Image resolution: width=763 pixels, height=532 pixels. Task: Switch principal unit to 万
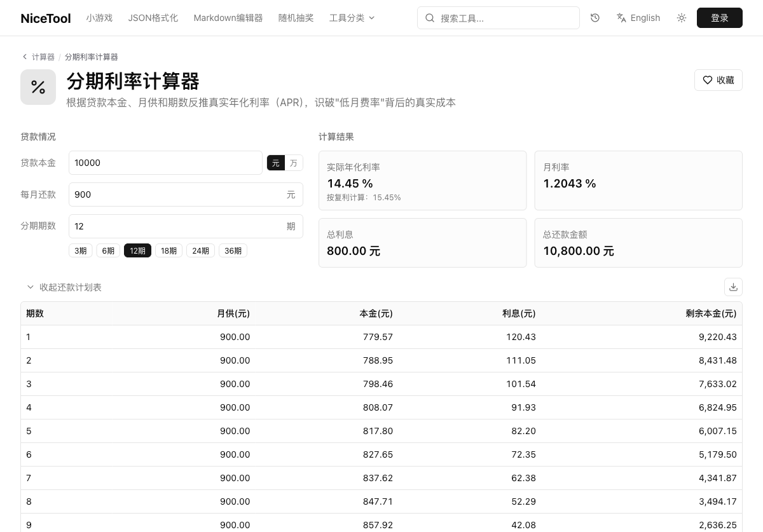click(x=294, y=163)
